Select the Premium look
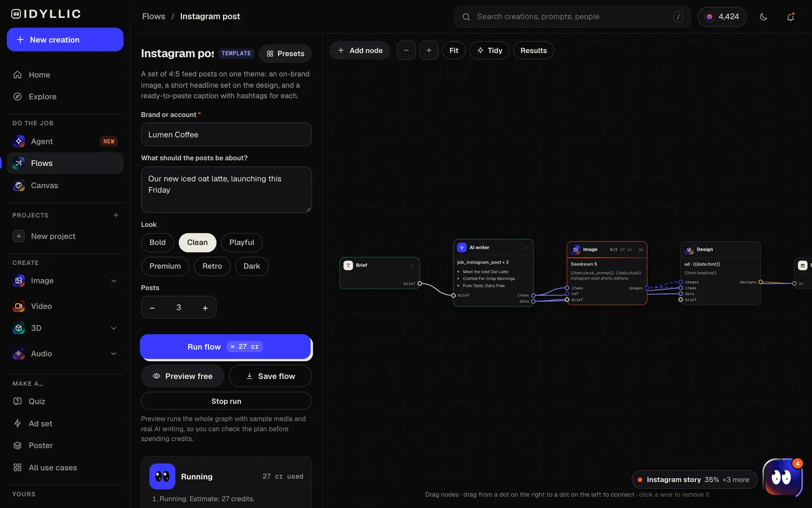This screenshot has width=812, height=508. pyautogui.click(x=165, y=266)
